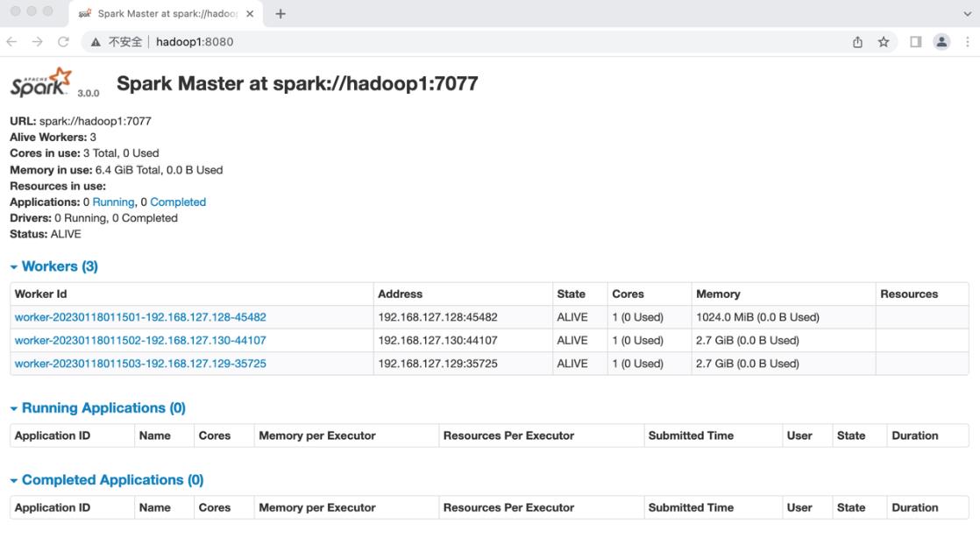Reload the Spark Master page
Image resolution: width=980 pixels, height=538 pixels.
coord(63,41)
